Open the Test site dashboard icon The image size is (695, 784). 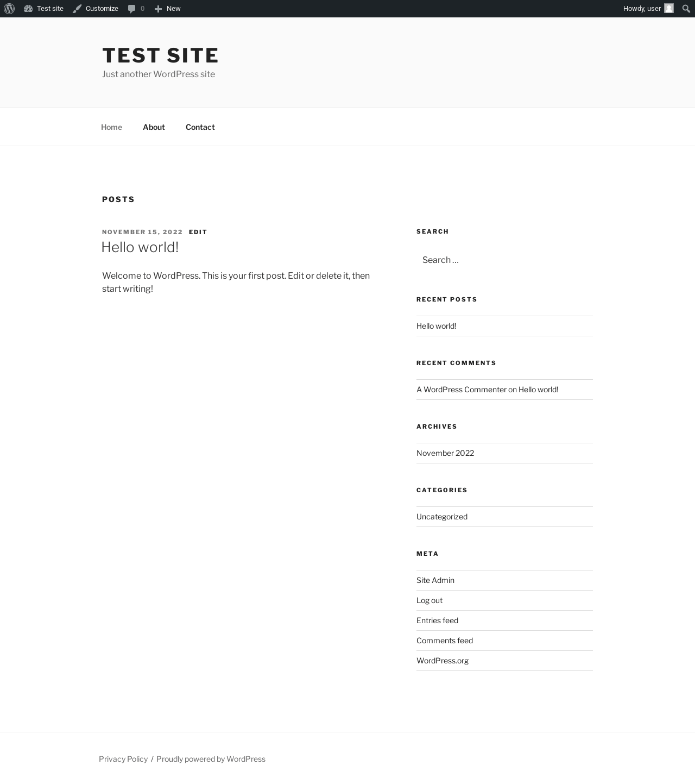pyautogui.click(x=28, y=9)
